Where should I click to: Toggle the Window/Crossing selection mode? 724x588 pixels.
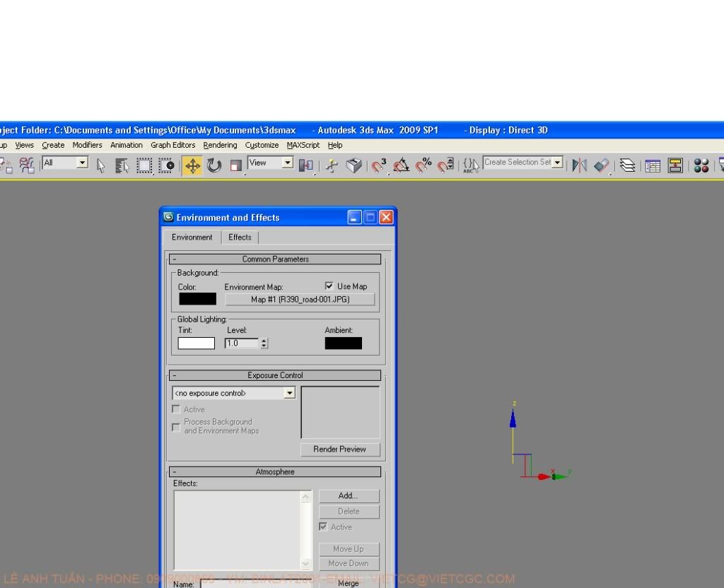tap(166, 165)
